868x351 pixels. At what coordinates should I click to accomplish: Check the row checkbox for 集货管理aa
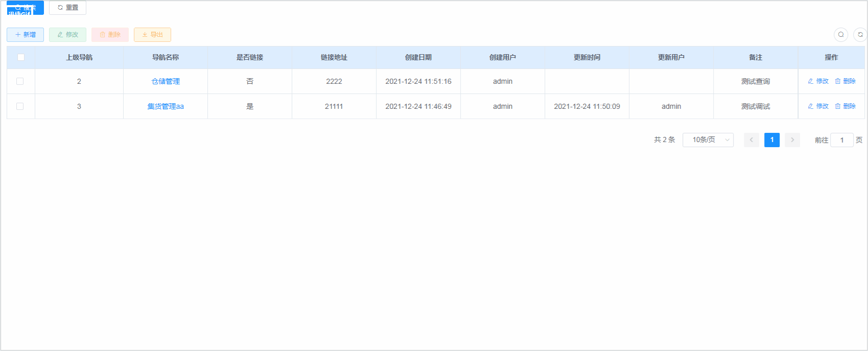click(x=20, y=106)
